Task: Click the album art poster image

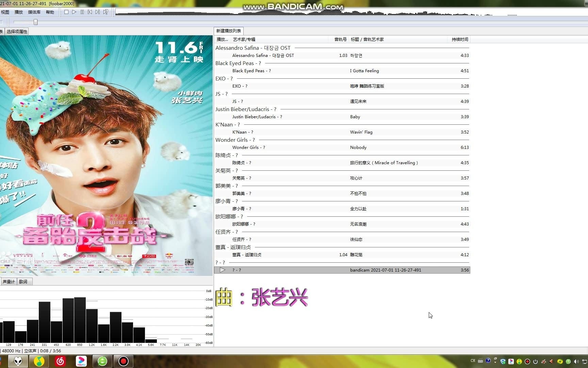Action: [x=106, y=155]
